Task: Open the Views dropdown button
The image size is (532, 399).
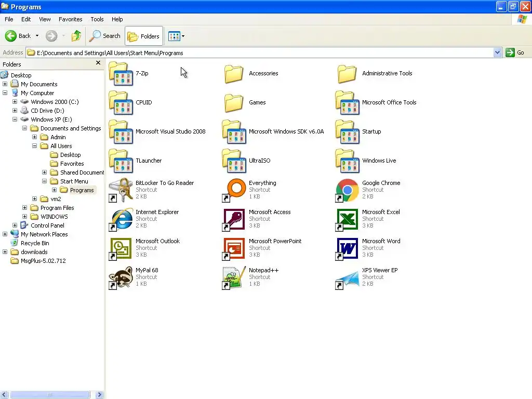Action: (177, 36)
